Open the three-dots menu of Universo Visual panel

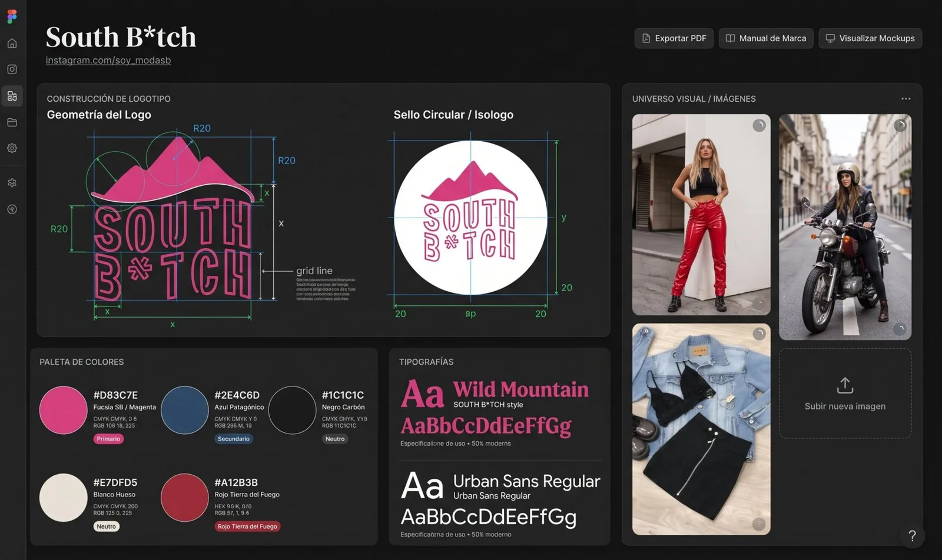click(x=905, y=99)
